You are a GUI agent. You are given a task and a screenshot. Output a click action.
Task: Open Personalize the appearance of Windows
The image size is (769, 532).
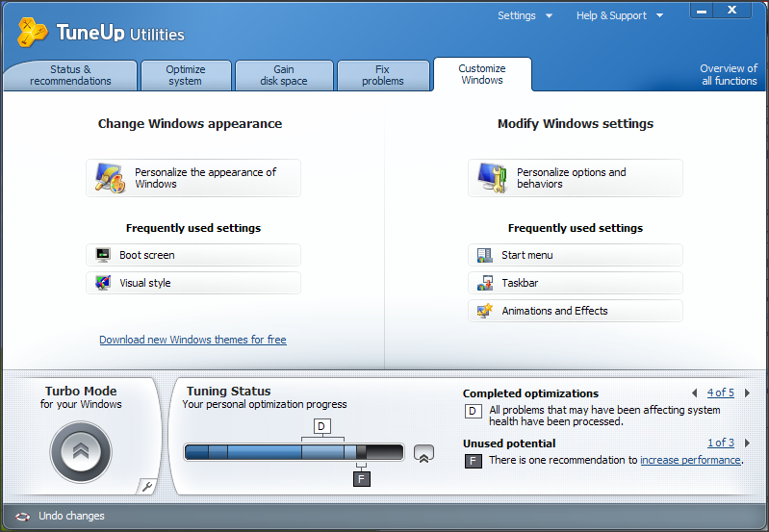193,178
